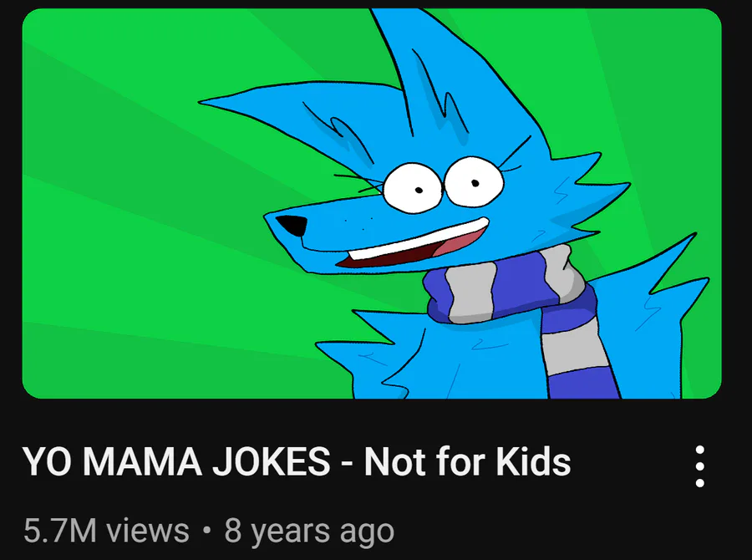Open the three-dot more options menu

click(699, 466)
